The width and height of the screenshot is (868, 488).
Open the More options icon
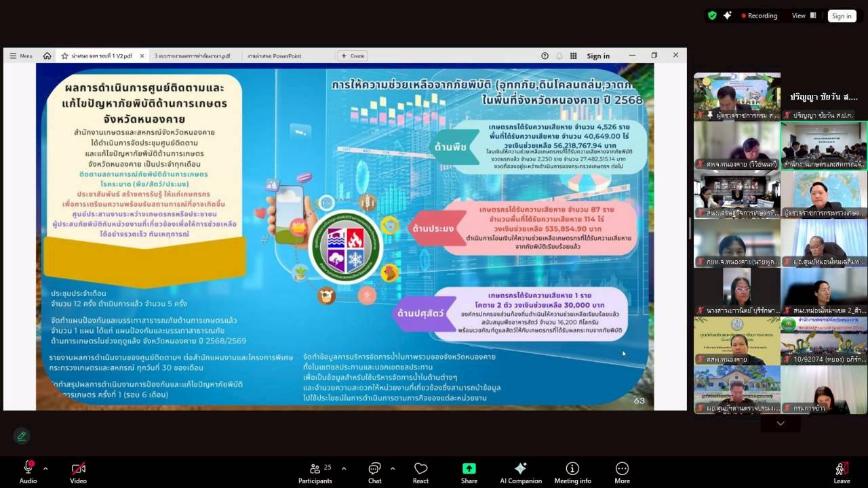click(622, 469)
